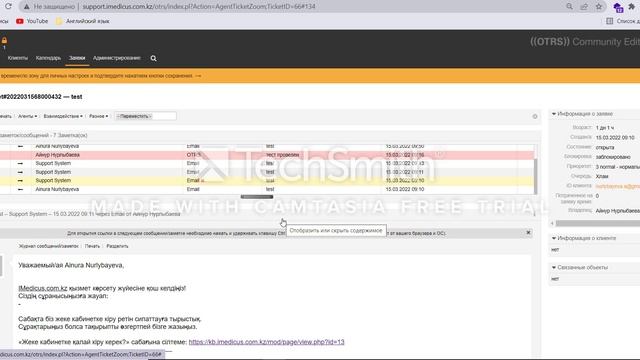Click direction arrow in yellow Support System row
The width and height of the screenshot is (640, 360).
[20, 180]
